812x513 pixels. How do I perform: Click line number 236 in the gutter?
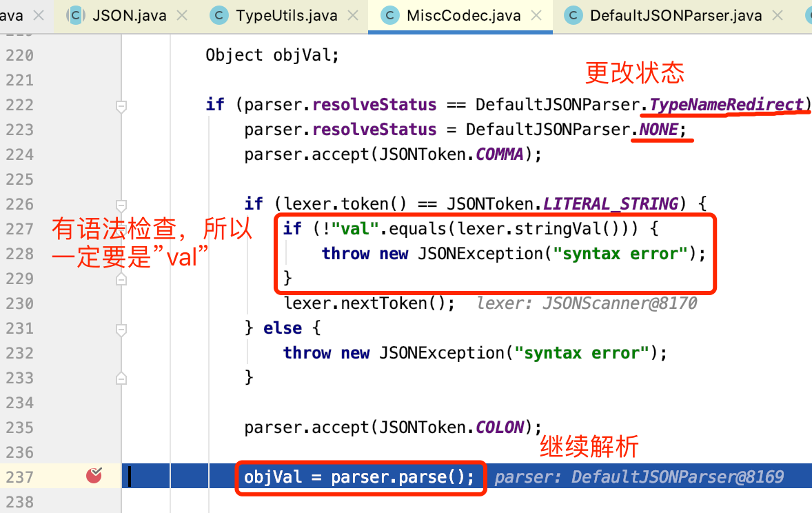point(20,452)
